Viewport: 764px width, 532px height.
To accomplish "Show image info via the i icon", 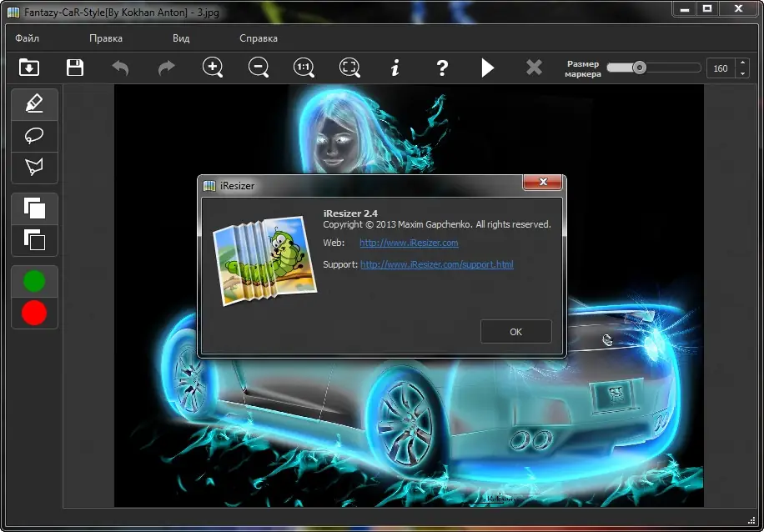I will tap(395, 68).
